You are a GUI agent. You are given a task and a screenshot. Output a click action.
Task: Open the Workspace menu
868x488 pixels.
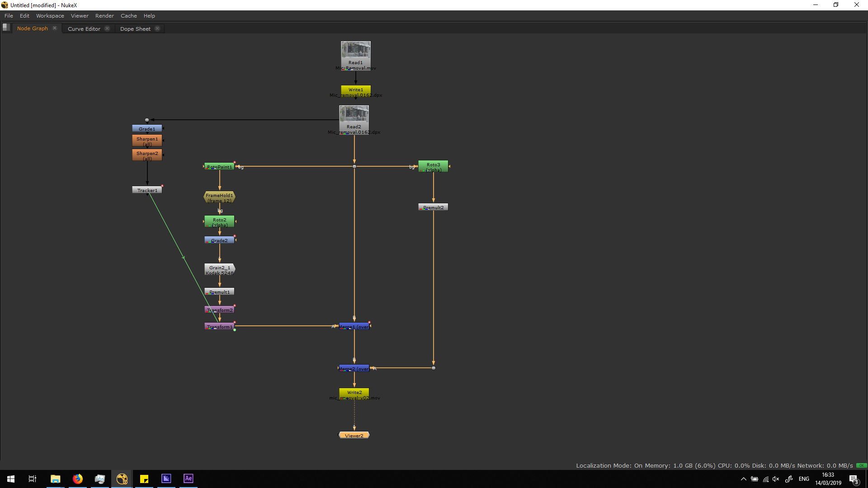[x=50, y=16]
